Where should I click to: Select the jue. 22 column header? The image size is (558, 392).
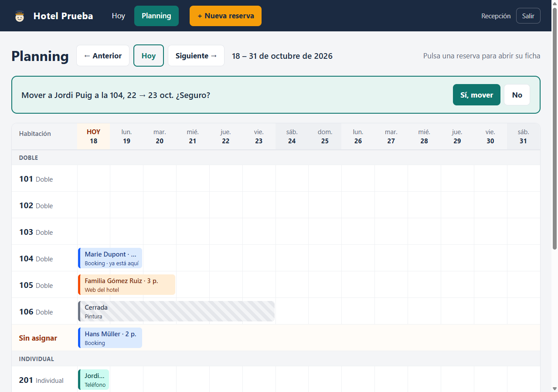pos(226,136)
